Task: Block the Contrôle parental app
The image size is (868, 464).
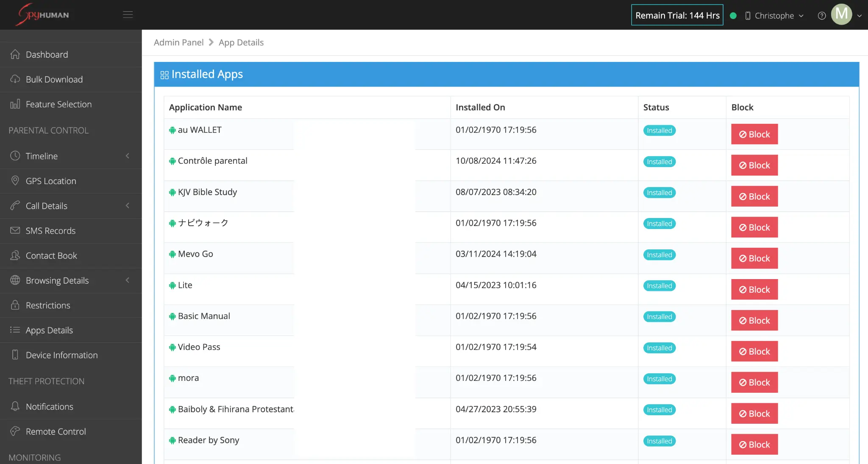Action: click(754, 165)
